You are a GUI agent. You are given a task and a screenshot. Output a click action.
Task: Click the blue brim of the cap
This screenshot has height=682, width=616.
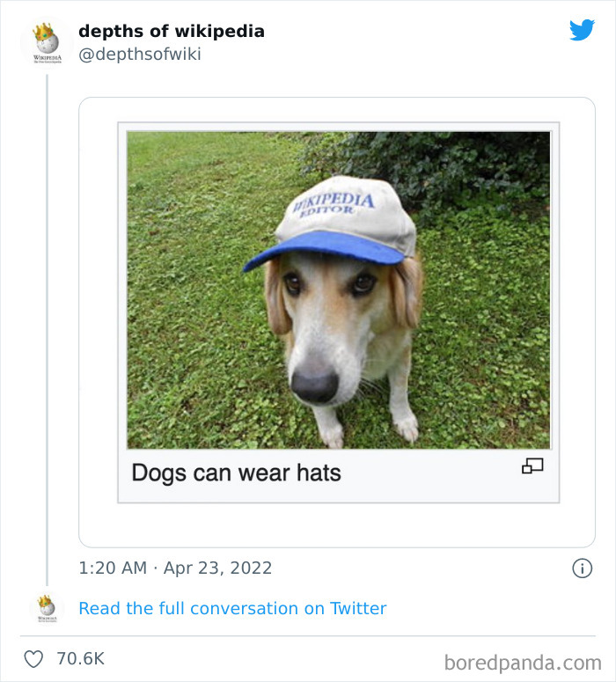coord(324,249)
